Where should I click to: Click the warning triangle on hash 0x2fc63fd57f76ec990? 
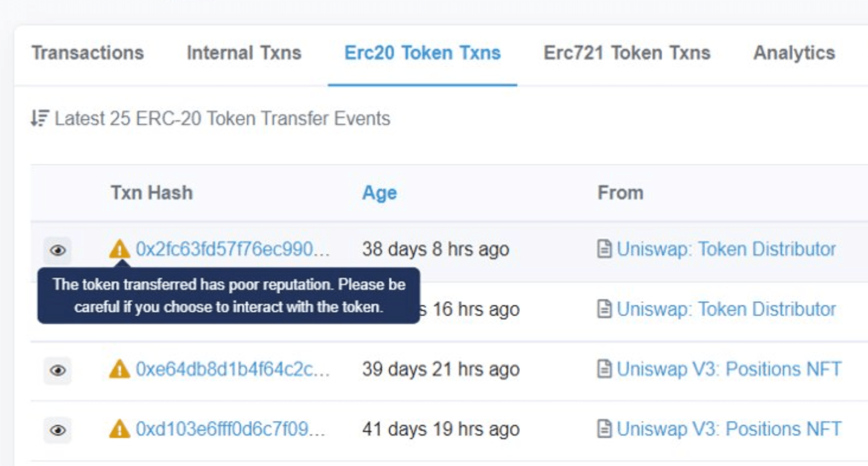[120, 249]
